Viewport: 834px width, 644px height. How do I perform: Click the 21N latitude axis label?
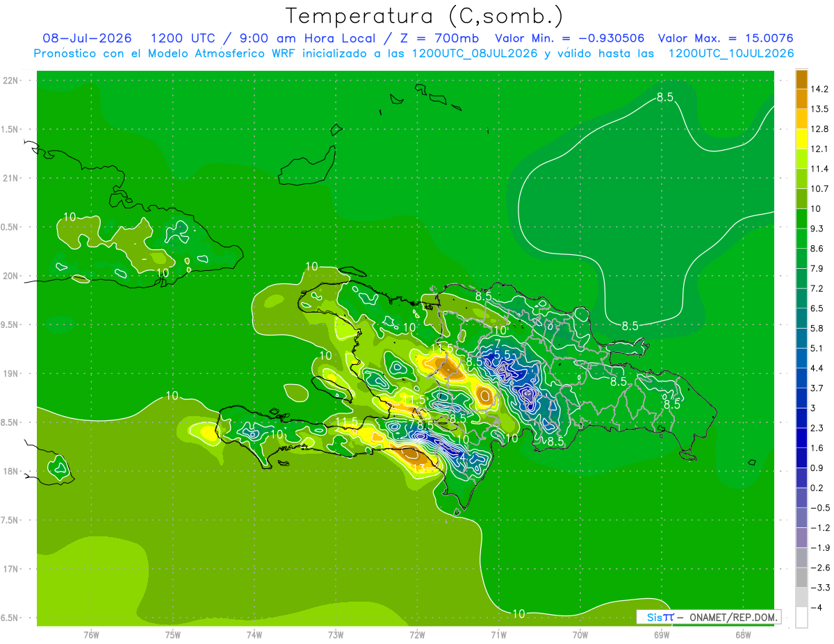pyautogui.click(x=11, y=178)
